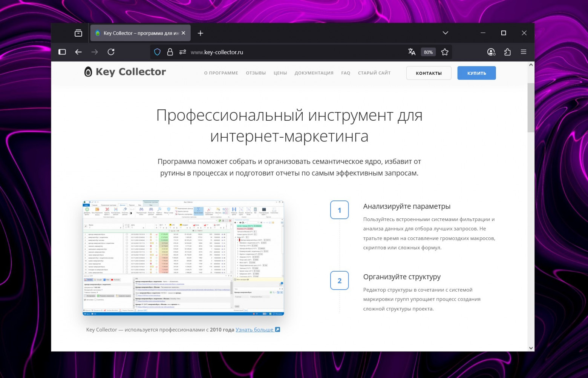Click the Профессиональный инструмент headline
Image resolution: width=588 pixels, height=378 pixels.
289,126
